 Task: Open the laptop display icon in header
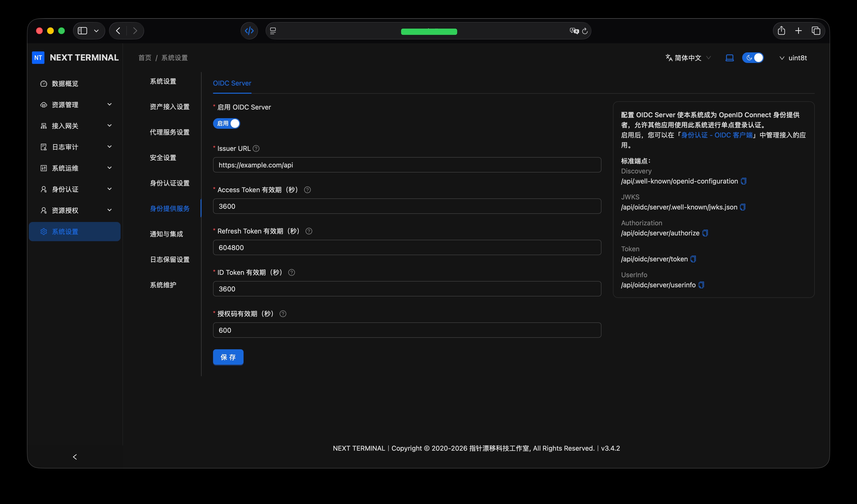coord(729,58)
